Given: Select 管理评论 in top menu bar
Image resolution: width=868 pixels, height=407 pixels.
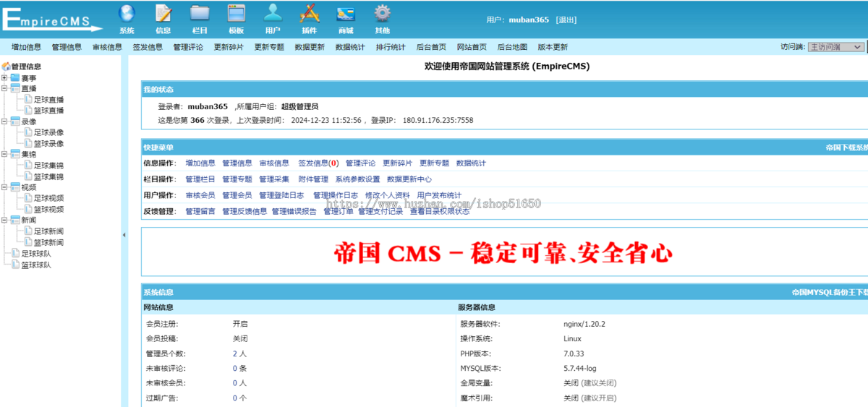Looking at the screenshot, I should [188, 47].
